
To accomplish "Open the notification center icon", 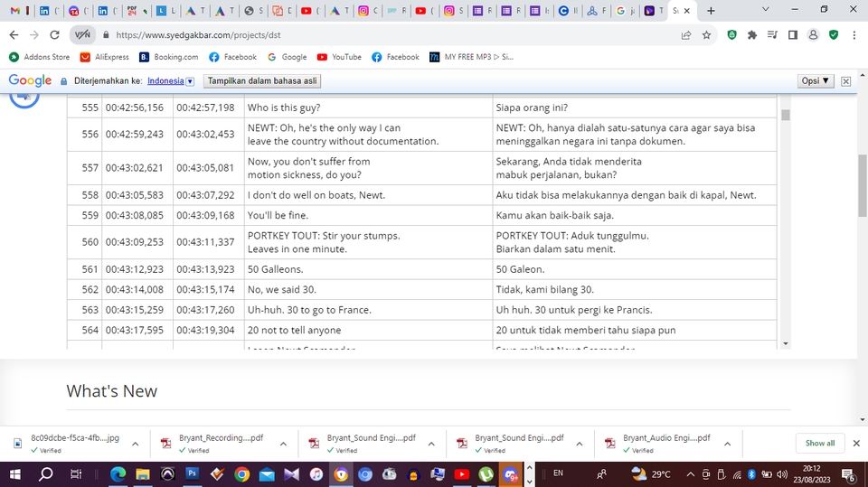I will (848, 475).
